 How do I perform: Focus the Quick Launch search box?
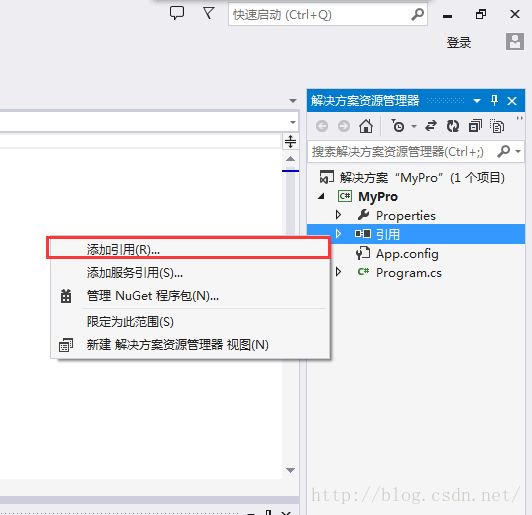[x=328, y=15]
